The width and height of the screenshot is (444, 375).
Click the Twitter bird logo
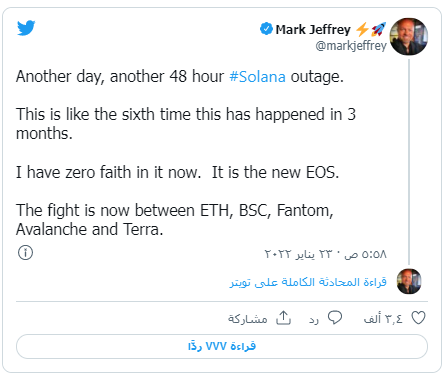[x=26, y=28]
